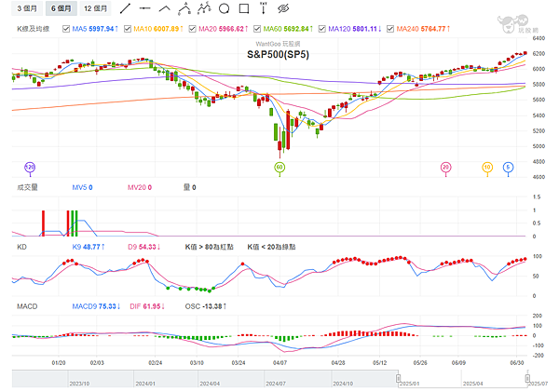This screenshot has height=392, width=559.
Task: Grab the left handle of range navigator
Action: tap(398, 378)
